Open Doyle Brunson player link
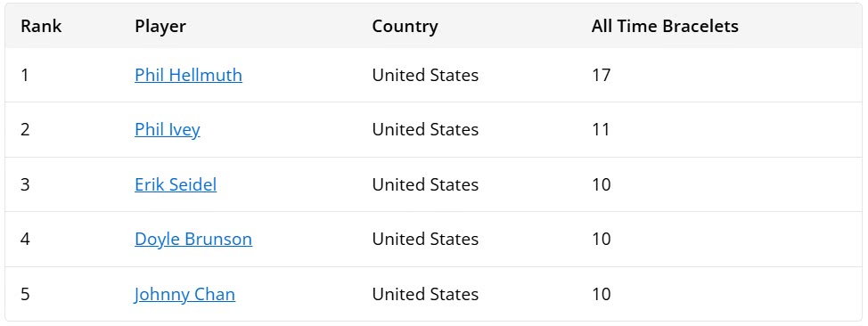868x326 pixels. pos(193,239)
